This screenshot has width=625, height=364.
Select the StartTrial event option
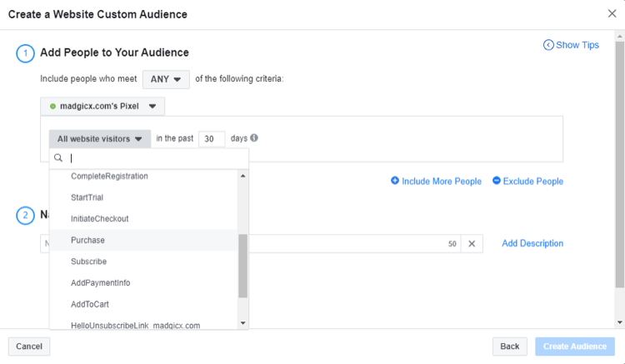click(x=87, y=197)
